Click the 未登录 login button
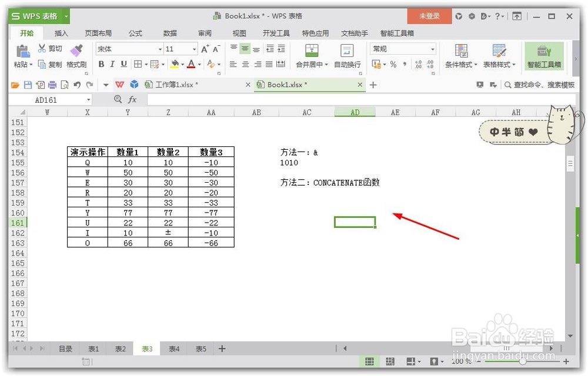588x376 pixels. pyautogui.click(x=429, y=16)
